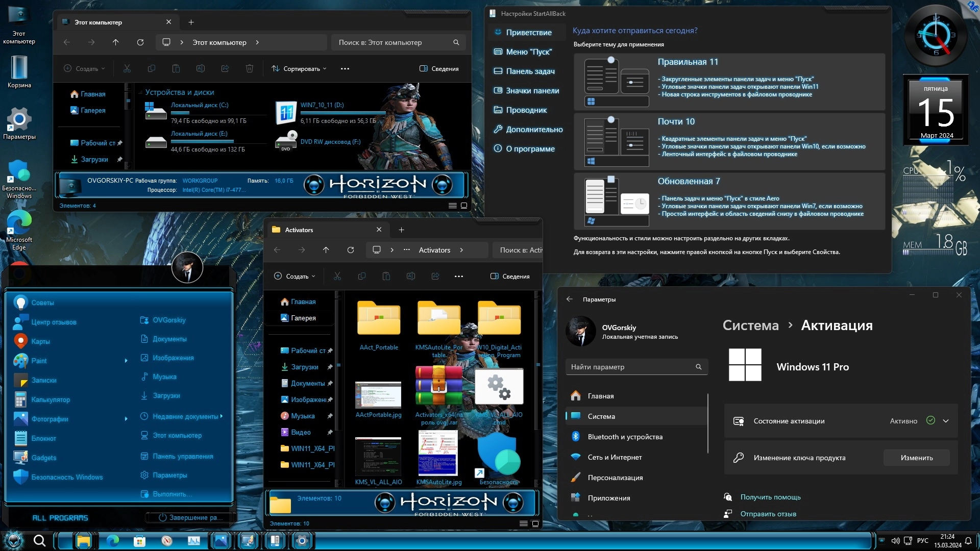Open volume icon in system tray
This screenshot has height=551, width=980.
coord(895,541)
